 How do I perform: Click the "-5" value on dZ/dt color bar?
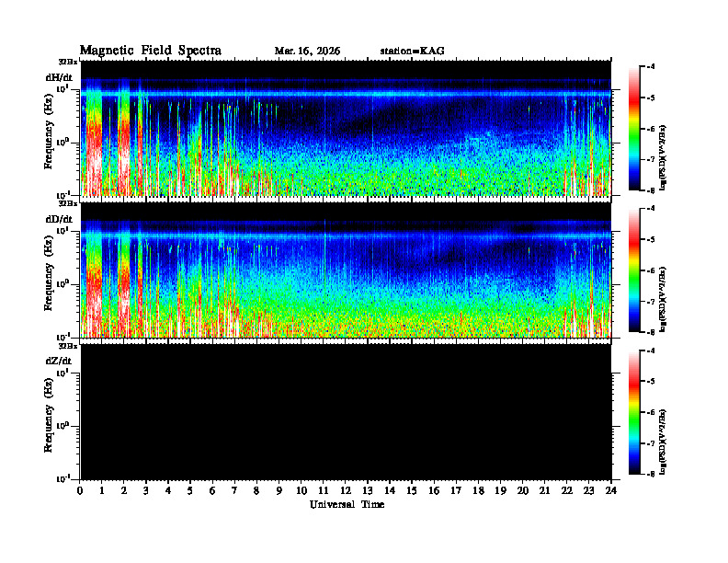click(651, 382)
